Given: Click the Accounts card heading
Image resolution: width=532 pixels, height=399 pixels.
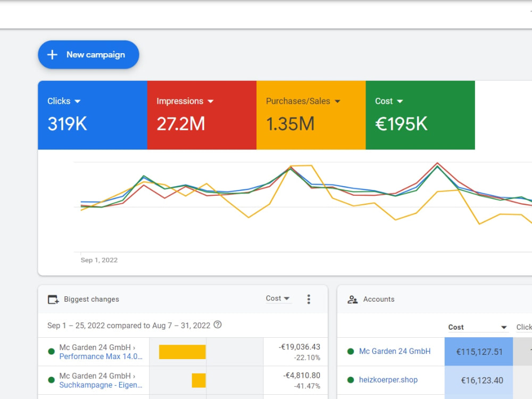Looking at the screenshot, I should coord(379,299).
